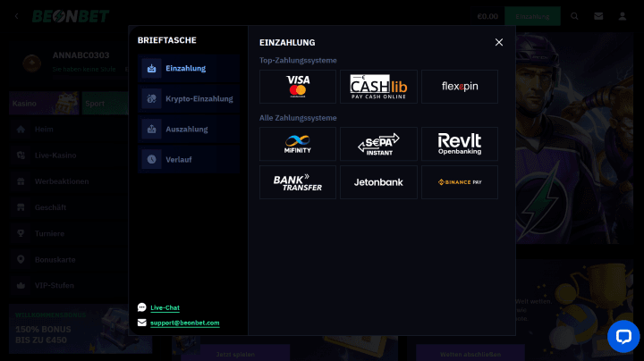Click the BeonBet logo
This screenshot has width=644, height=361.
tap(71, 16)
